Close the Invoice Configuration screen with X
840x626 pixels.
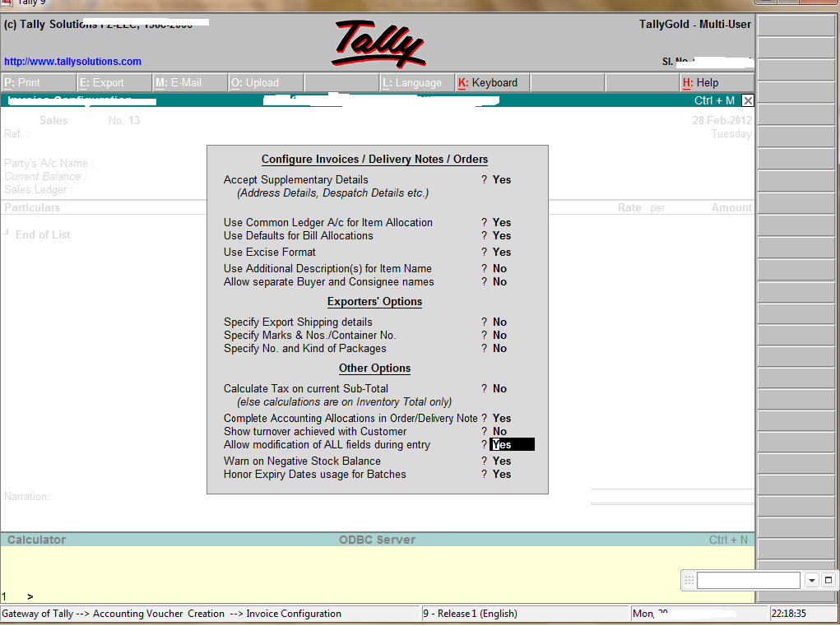click(748, 100)
